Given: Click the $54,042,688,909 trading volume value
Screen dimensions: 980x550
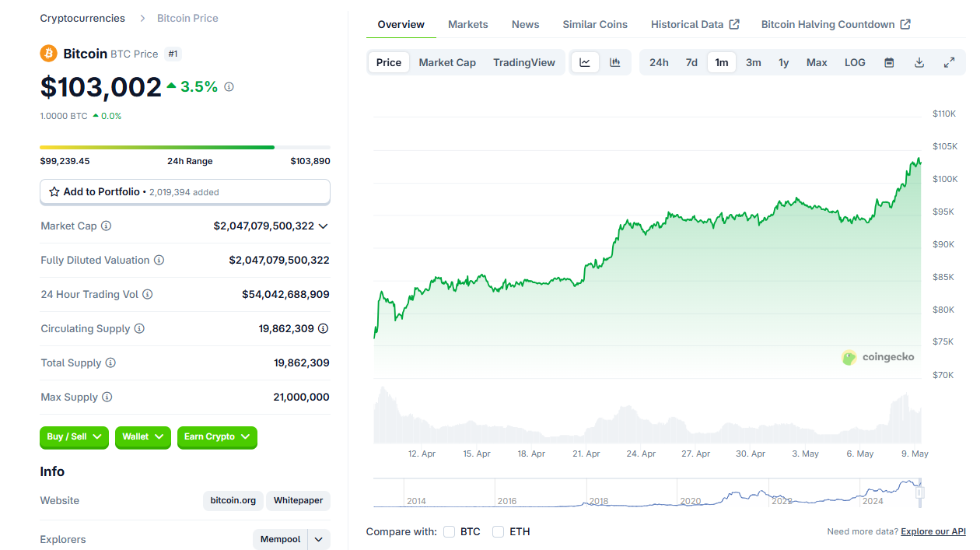Looking at the screenshot, I should click(x=285, y=294).
